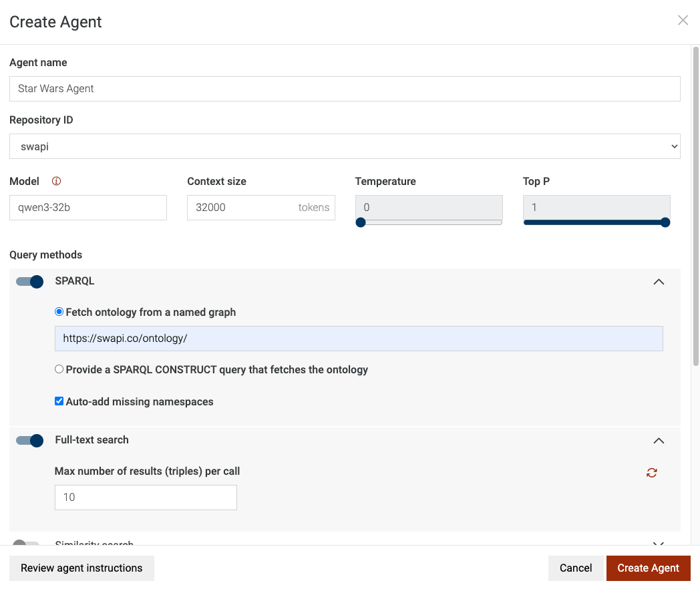The width and height of the screenshot is (700, 591).
Task: Collapse the Full-text search section chevron
Action: tap(659, 441)
